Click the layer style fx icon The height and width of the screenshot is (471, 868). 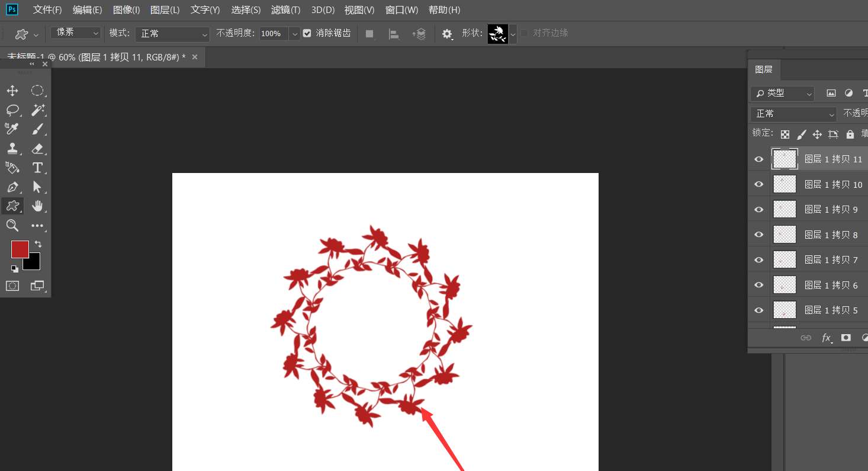click(x=827, y=338)
